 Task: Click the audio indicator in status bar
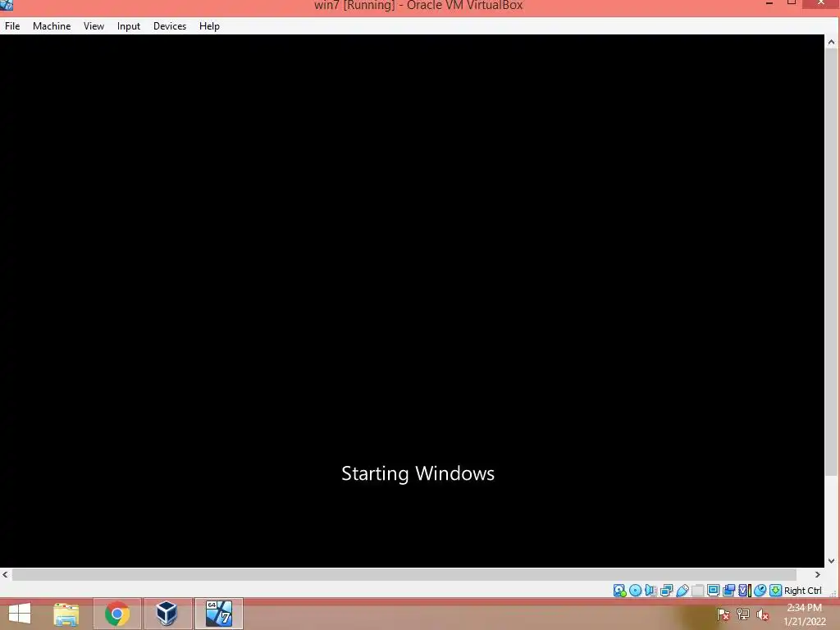[x=651, y=591]
